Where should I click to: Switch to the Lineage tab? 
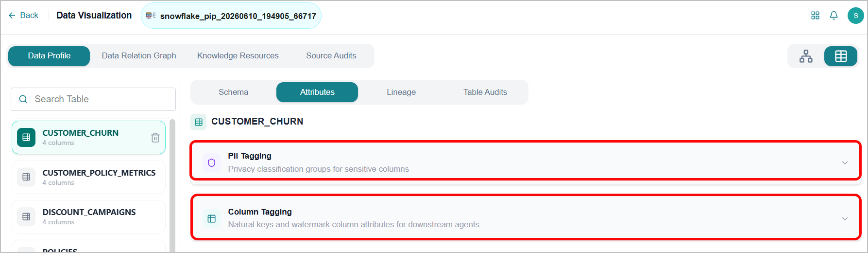(401, 92)
